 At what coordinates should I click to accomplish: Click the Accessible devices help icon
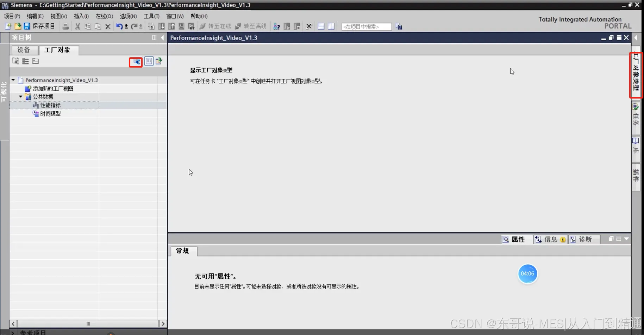277,26
